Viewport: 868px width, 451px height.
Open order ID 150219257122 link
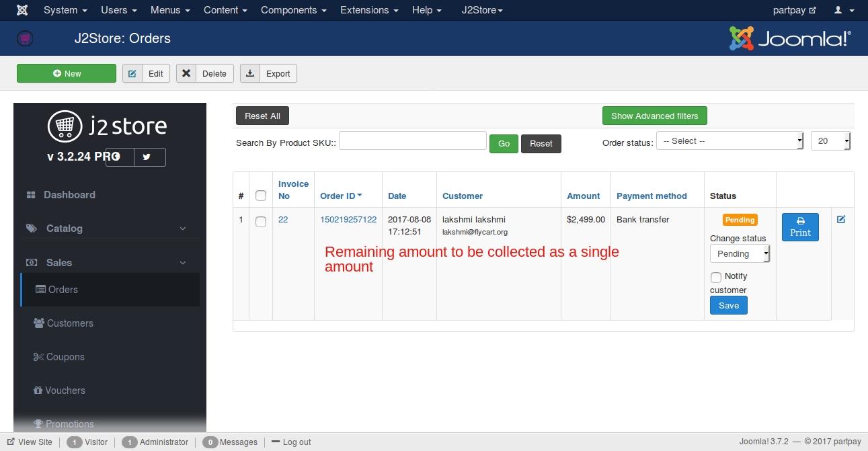click(348, 220)
